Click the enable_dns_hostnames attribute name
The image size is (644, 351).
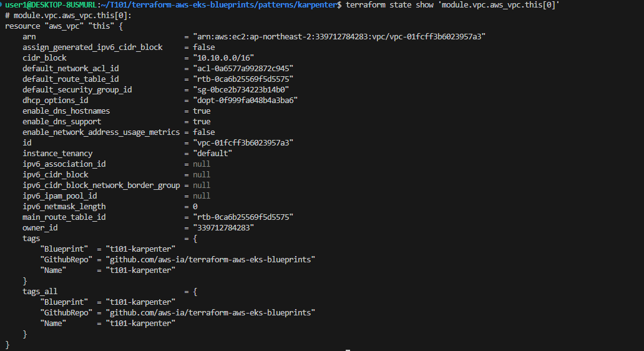[x=66, y=111]
